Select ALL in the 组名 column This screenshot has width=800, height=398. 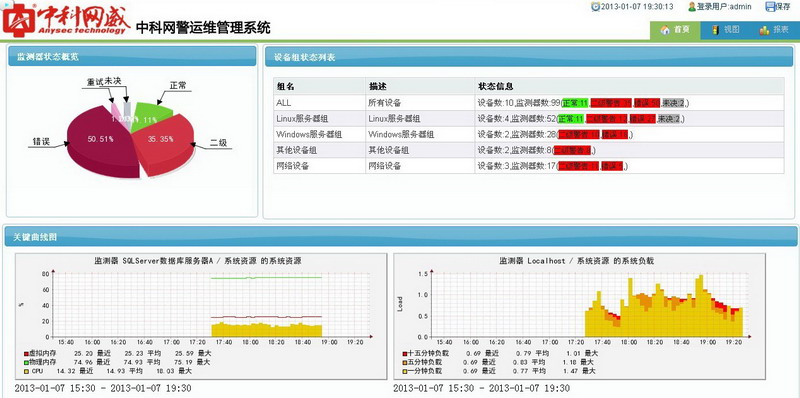(x=284, y=103)
